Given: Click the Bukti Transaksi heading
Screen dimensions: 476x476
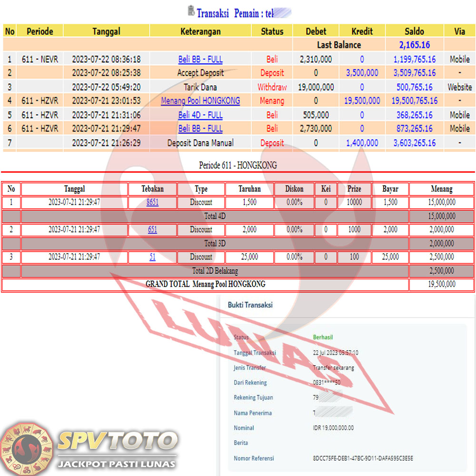Looking at the screenshot, I should tap(250, 305).
